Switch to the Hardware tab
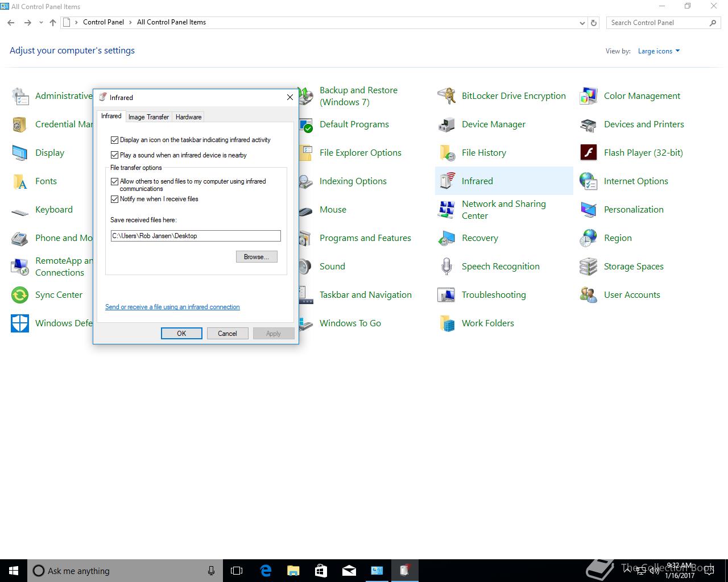Screen dimensions: 728x582 (188, 117)
